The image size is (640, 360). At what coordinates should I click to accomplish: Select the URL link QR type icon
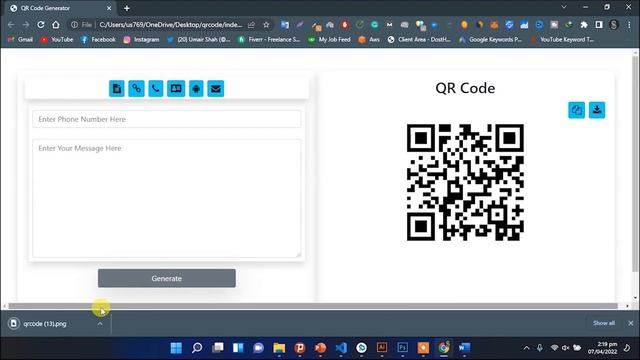point(136,89)
